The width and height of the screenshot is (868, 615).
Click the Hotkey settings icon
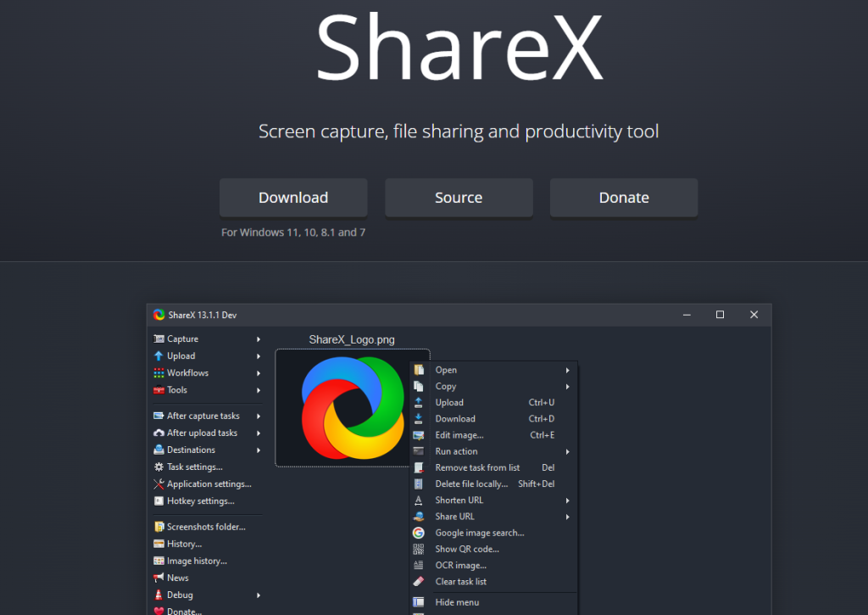point(159,500)
